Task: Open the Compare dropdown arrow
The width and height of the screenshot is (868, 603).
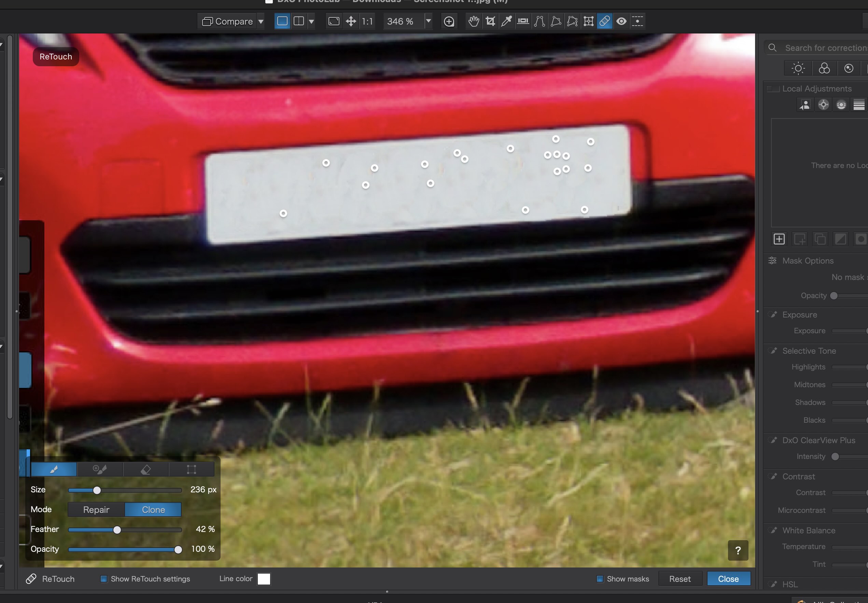Action: pyautogui.click(x=261, y=21)
